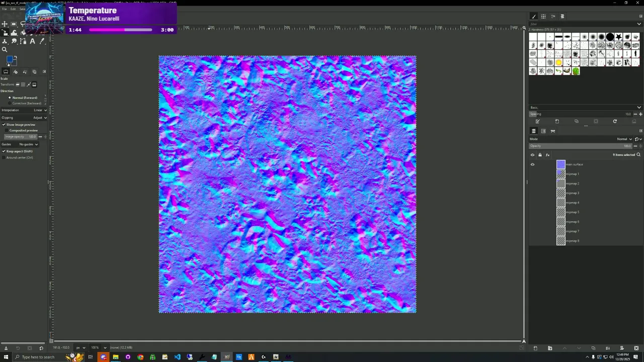Open the Tool Options tab
This screenshot has height=362, width=644.
(6, 72)
